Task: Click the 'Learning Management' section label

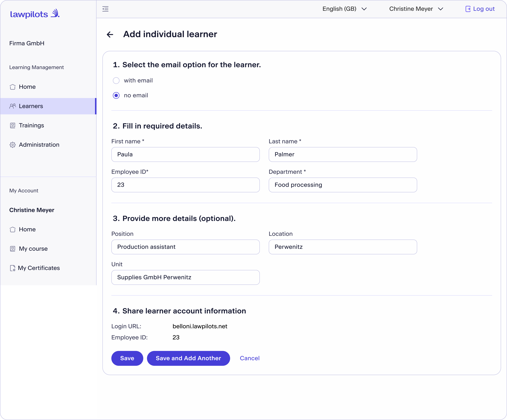Action: [x=36, y=67]
